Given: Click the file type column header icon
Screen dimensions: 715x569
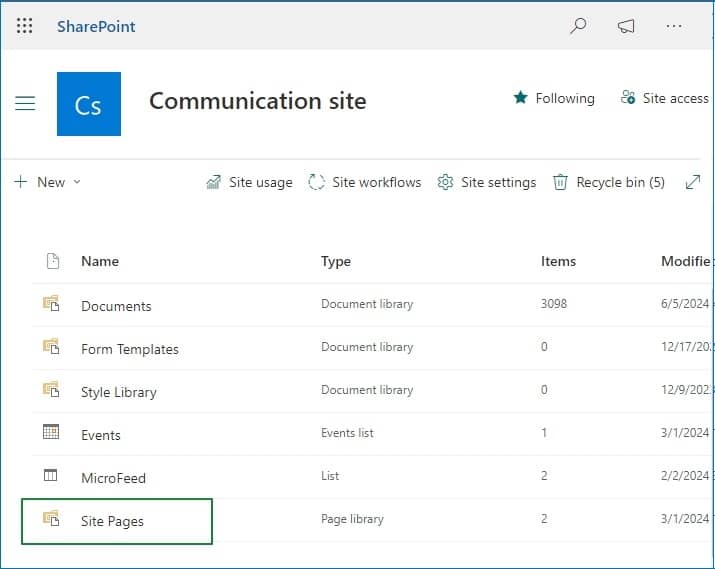Looking at the screenshot, I should [x=53, y=261].
